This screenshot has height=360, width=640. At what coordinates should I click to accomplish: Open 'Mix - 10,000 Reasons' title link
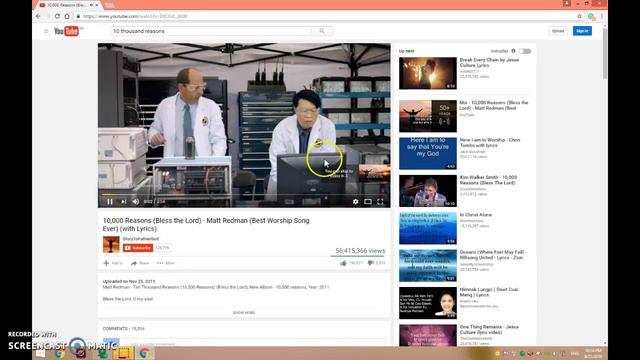tap(493, 105)
